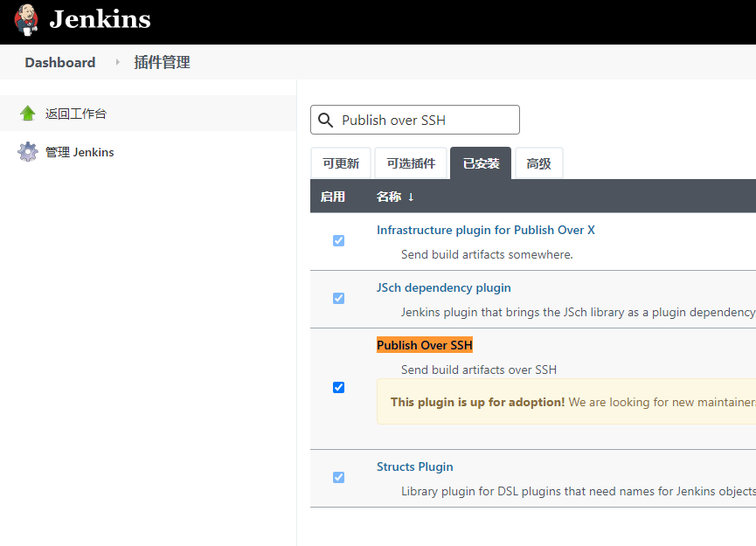Select the 已安装 tab
The image size is (756, 546).
pos(481,163)
